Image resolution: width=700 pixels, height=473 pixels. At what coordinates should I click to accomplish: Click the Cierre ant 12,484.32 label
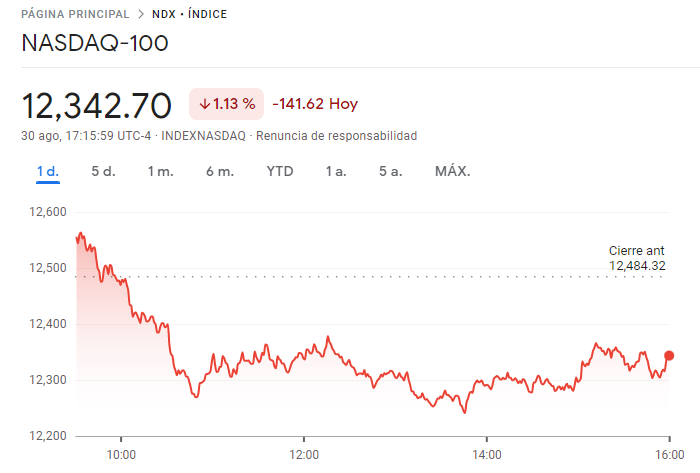pos(636,258)
